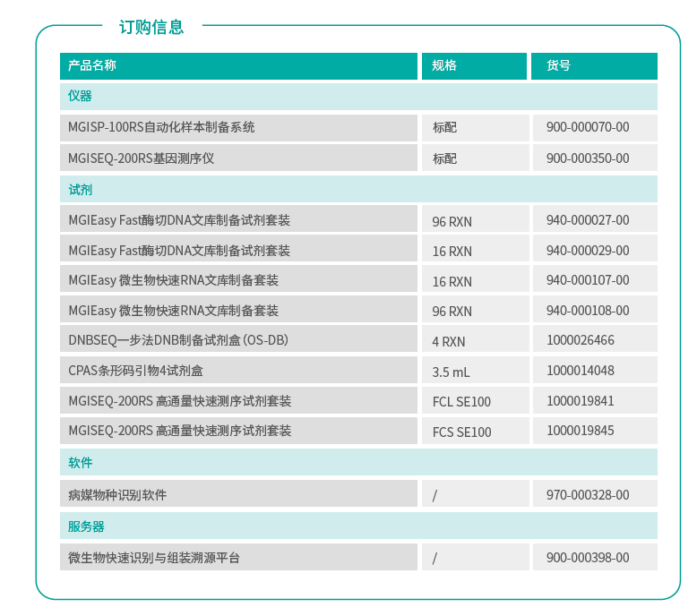Click DNBSEQ一步法DNB制备试剂盒 product name
Viewport: 697px width, 616px height.
178,340
